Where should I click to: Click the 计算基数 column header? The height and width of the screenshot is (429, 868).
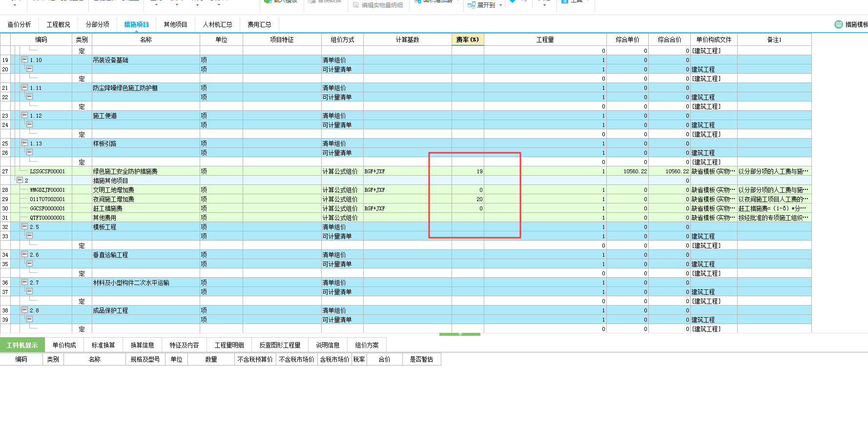(408, 40)
